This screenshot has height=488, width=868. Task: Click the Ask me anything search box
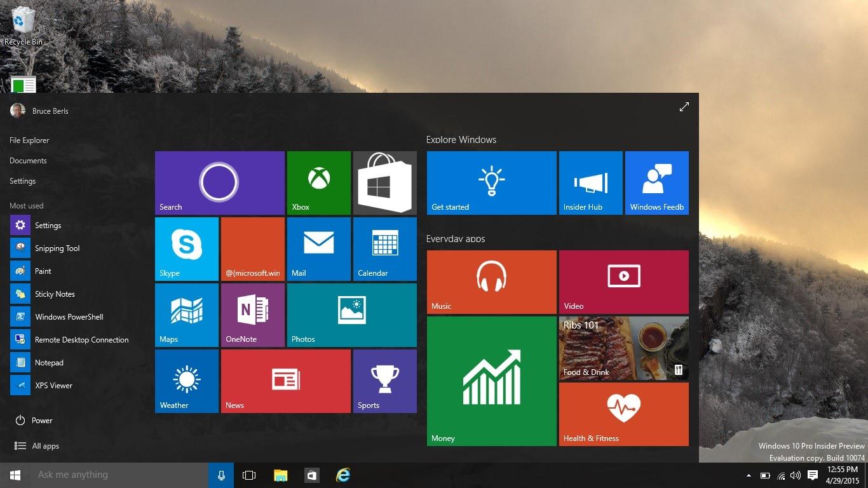pos(114,475)
